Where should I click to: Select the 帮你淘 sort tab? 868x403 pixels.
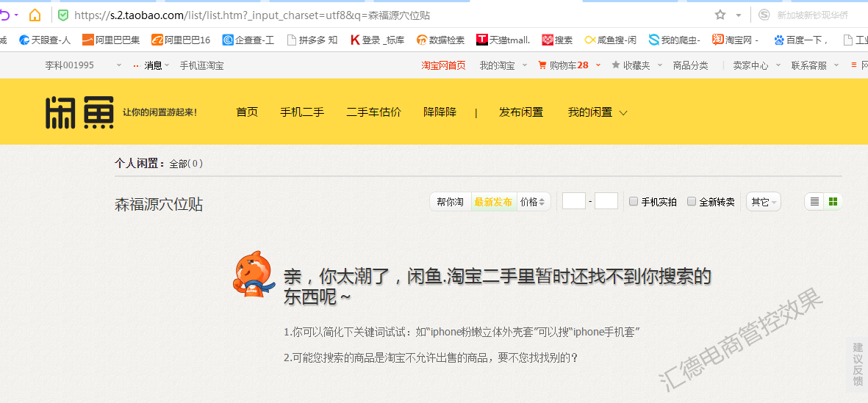tap(450, 202)
